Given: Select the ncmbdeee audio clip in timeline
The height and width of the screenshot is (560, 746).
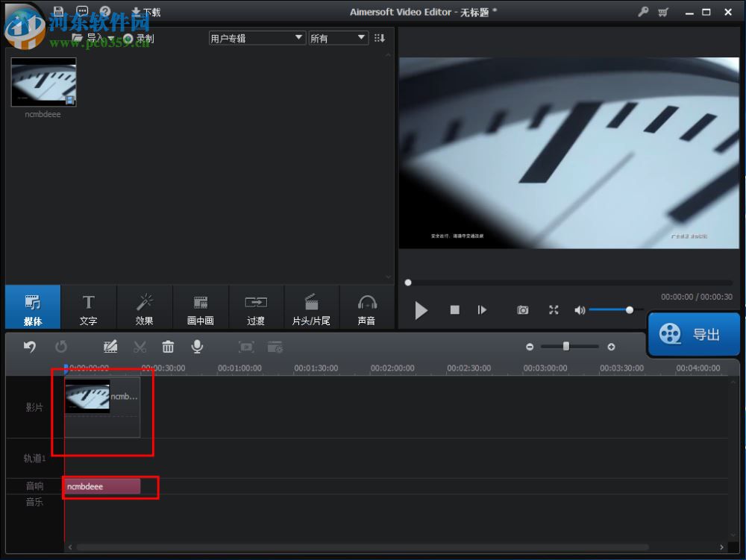Looking at the screenshot, I should click(101, 486).
